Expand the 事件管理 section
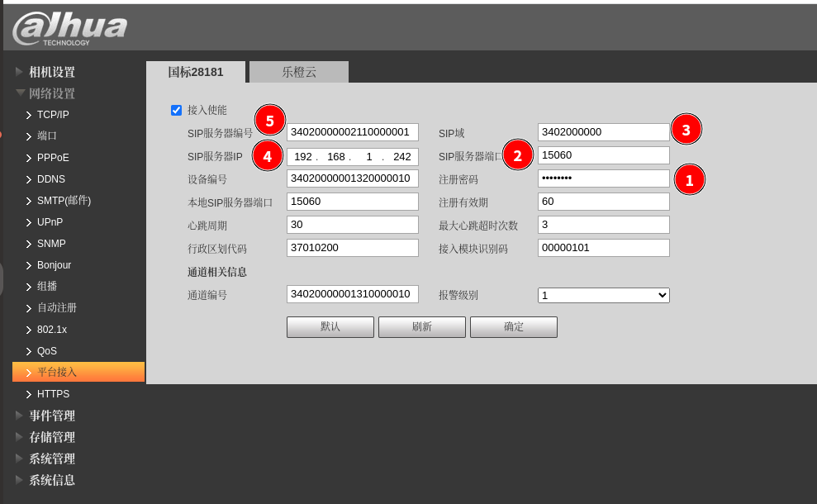The image size is (817, 504). pyautogui.click(x=51, y=416)
